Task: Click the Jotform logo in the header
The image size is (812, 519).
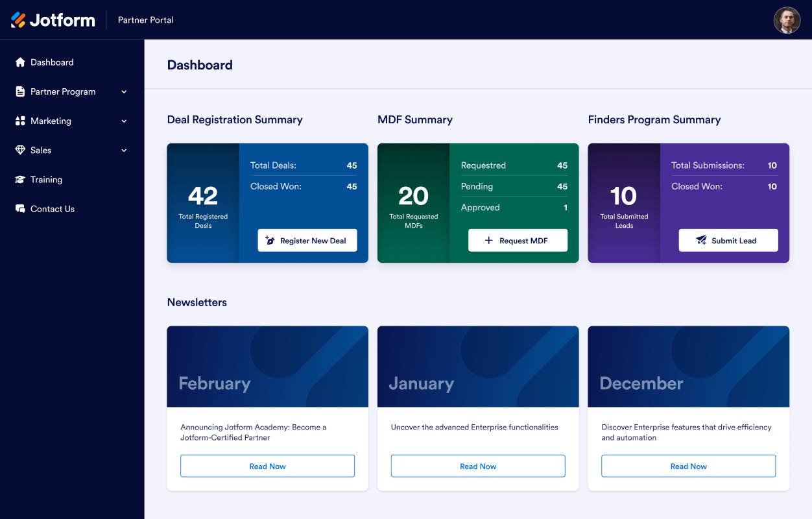Action: point(53,20)
